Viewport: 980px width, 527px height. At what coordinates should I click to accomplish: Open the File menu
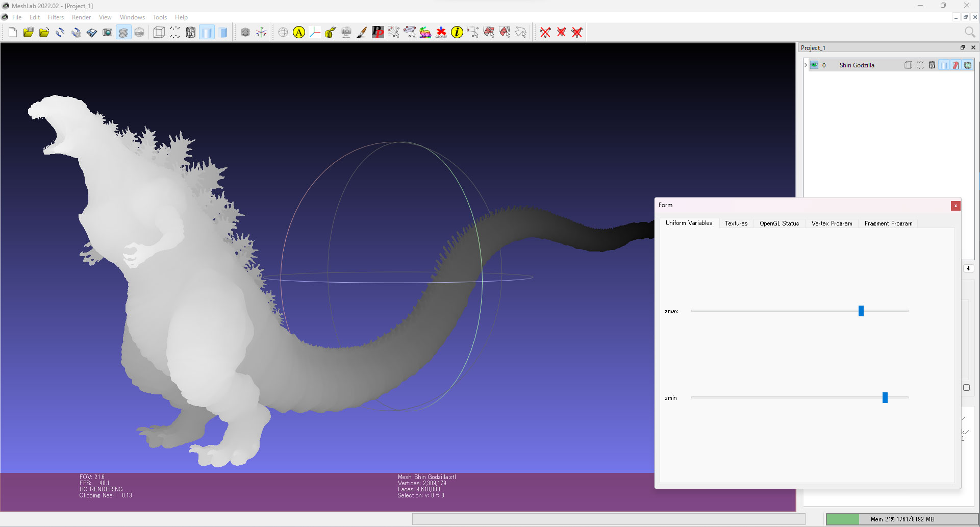point(17,17)
